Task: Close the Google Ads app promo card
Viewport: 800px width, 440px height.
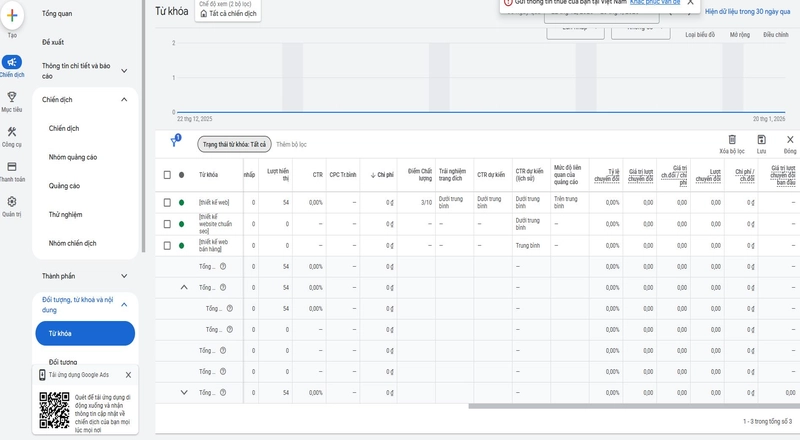Action: 128,375
